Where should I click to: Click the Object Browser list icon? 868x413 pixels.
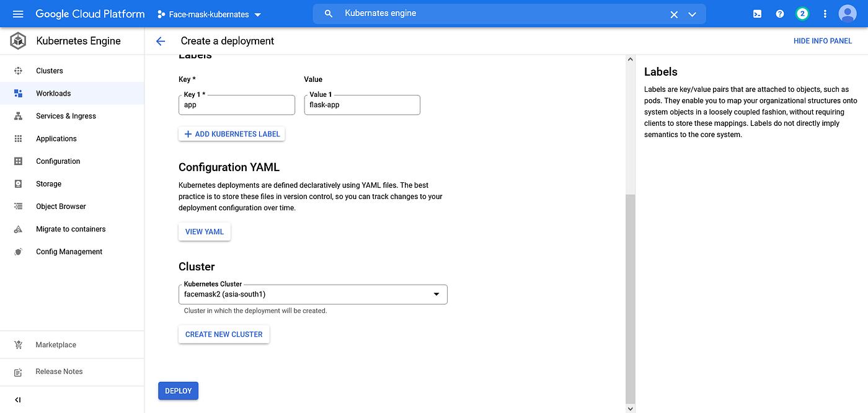[18, 206]
